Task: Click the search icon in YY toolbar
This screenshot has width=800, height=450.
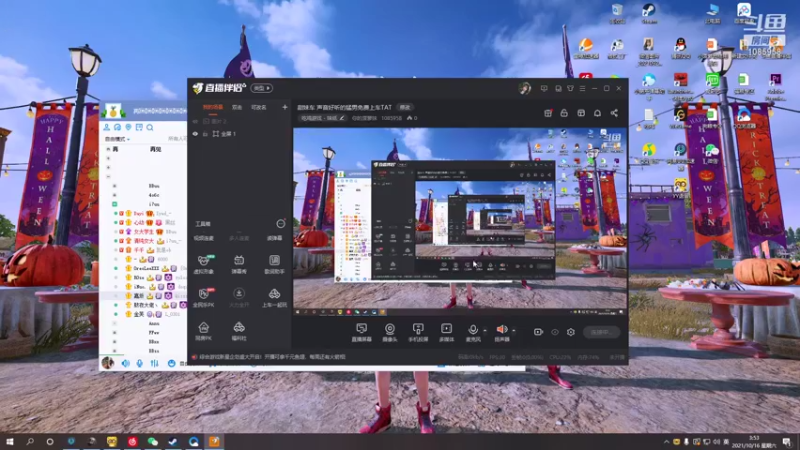Action: coord(150,127)
